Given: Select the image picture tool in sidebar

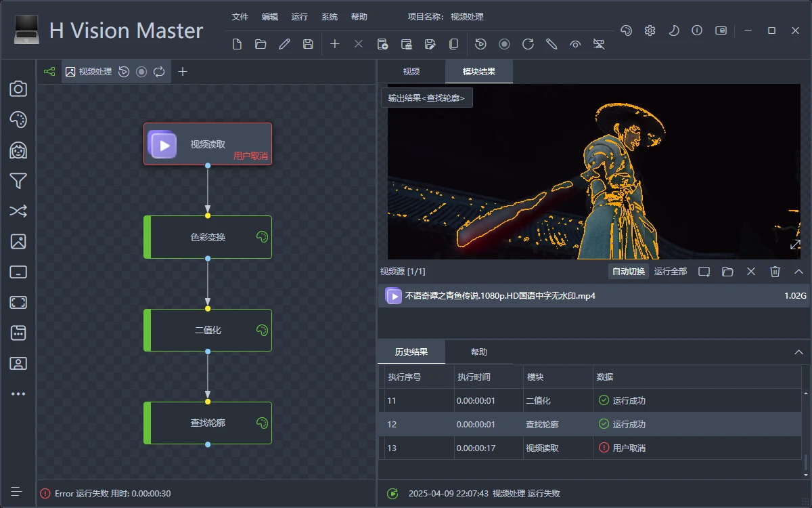Looking at the screenshot, I should 18,242.
